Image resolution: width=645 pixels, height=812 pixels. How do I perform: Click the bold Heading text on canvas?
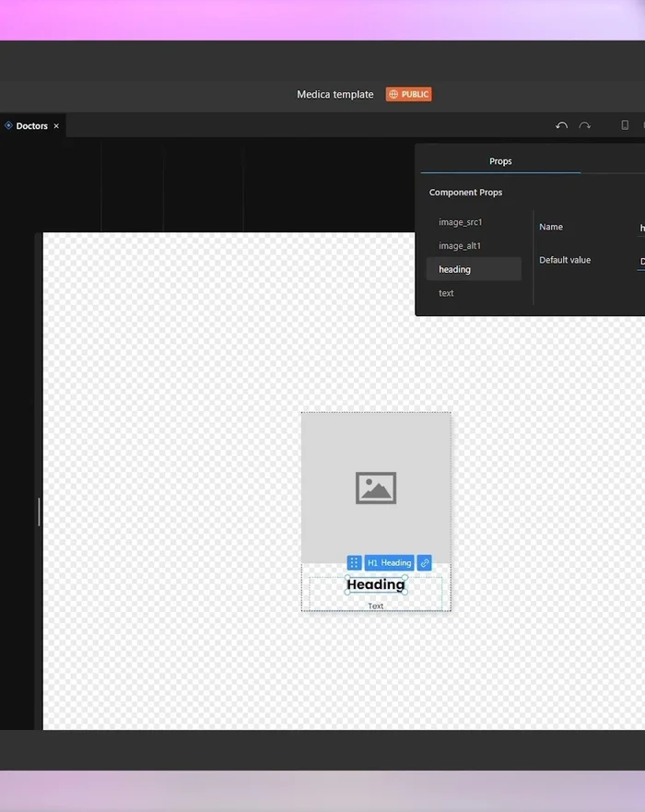click(376, 584)
